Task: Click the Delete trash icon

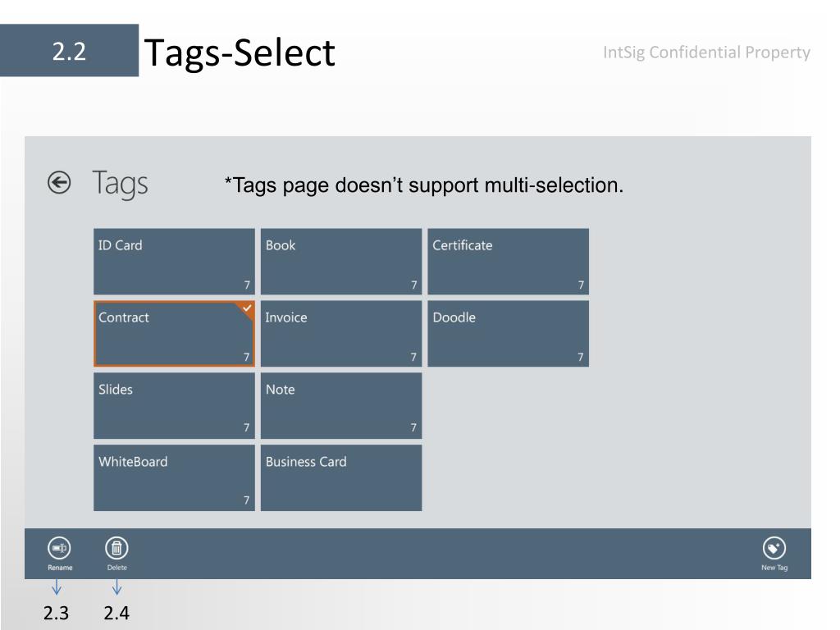Action: coord(116,548)
